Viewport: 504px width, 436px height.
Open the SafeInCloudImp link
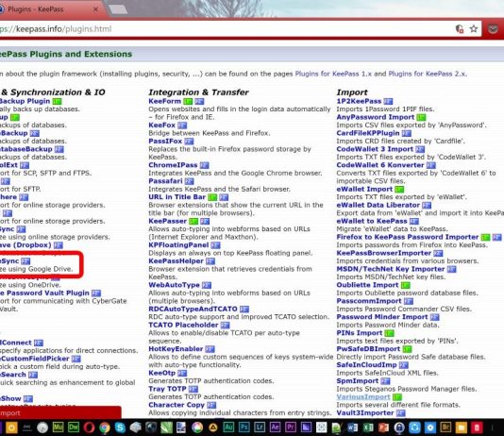click(366, 365)
